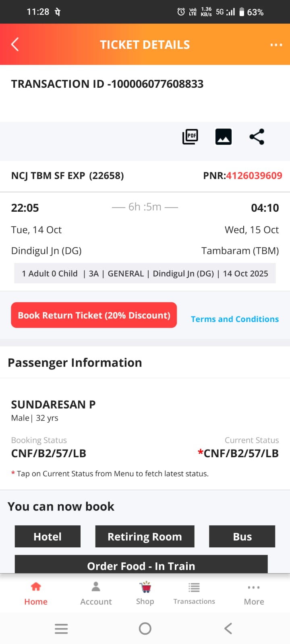Book Return Ticket with 20% discount
The width and height of the screenshot is (290, 644).
click(x=94, y=315)
